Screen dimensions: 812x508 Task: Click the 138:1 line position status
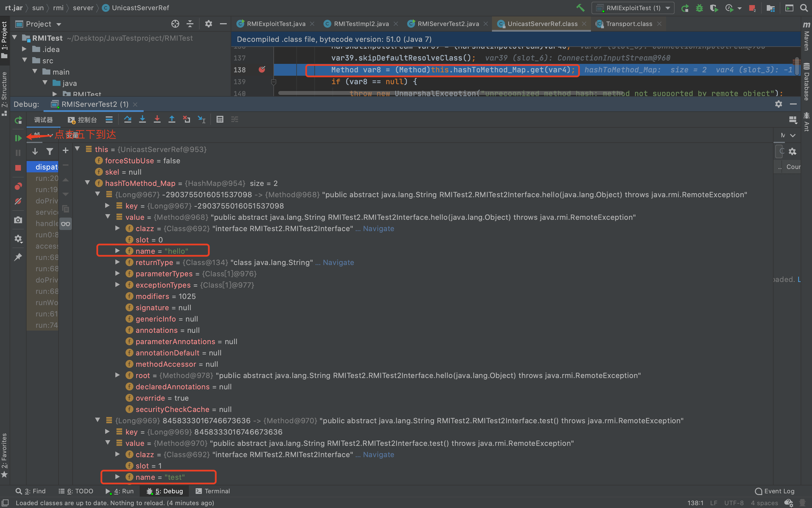[695, 503]
